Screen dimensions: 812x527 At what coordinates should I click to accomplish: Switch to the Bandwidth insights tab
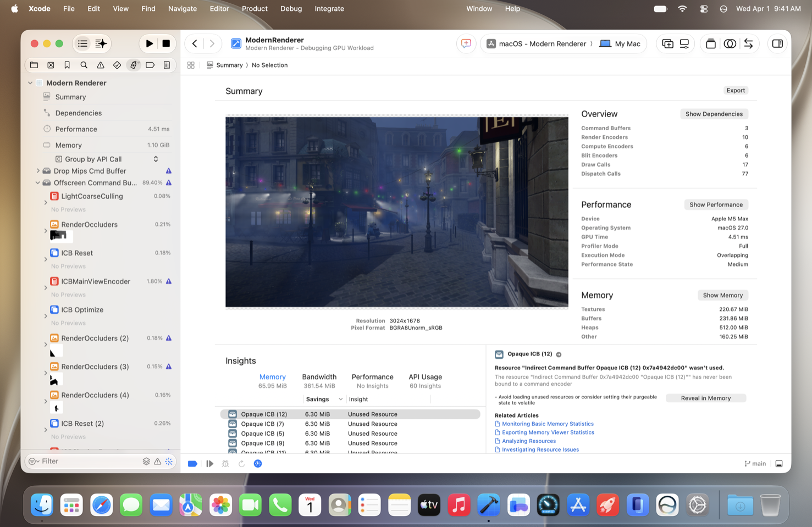click(x=319, y=381)
